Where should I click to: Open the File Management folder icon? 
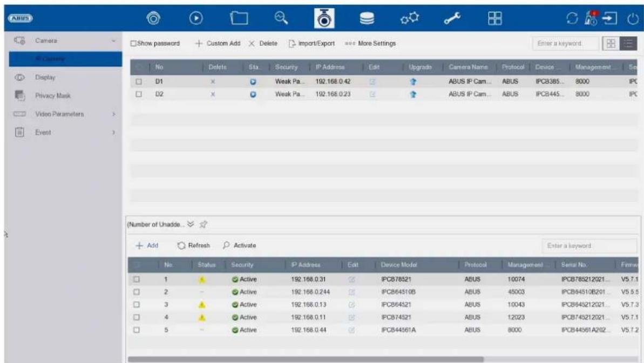(x=239, y=18)
